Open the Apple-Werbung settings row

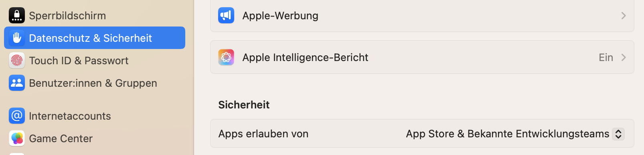422,16
